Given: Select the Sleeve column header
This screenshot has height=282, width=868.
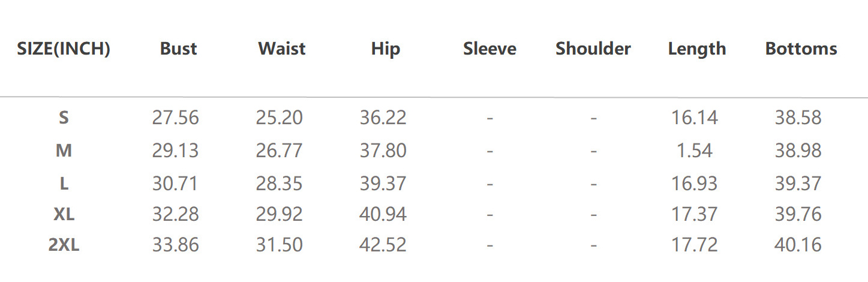Looking at the screenshot, I should click(489, 49).
